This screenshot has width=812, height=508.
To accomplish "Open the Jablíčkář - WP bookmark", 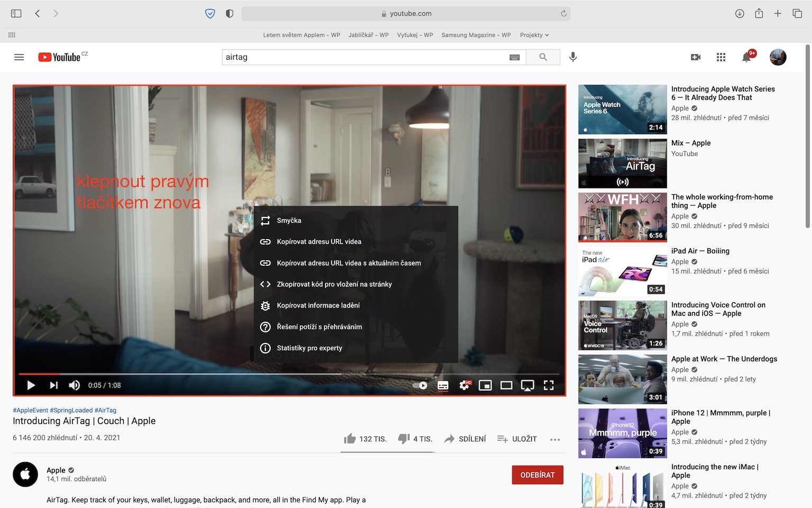I will click(368, 35).
